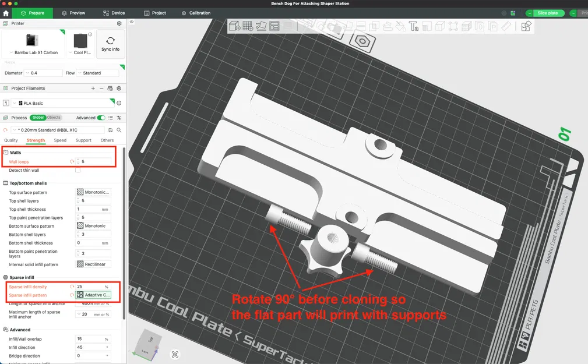The width and height of the screenshot is (588, 364).
Task: Open Project Filaments settings gear
Action: (119, 89)
